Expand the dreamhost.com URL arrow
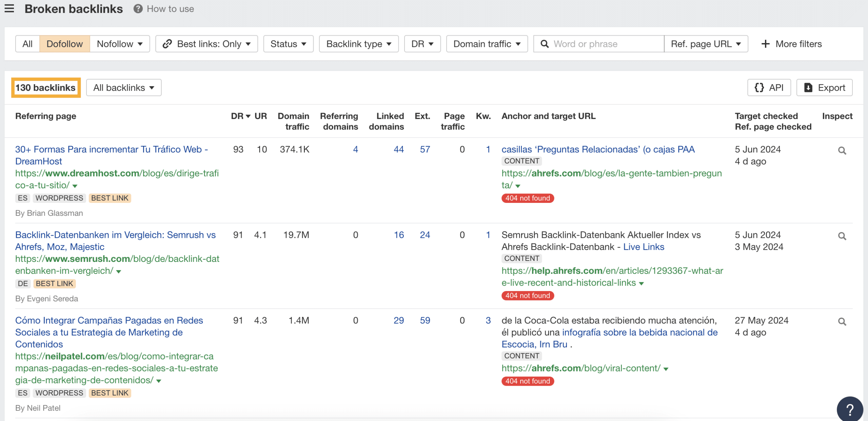The image size is (868, 421). [75, 186]
